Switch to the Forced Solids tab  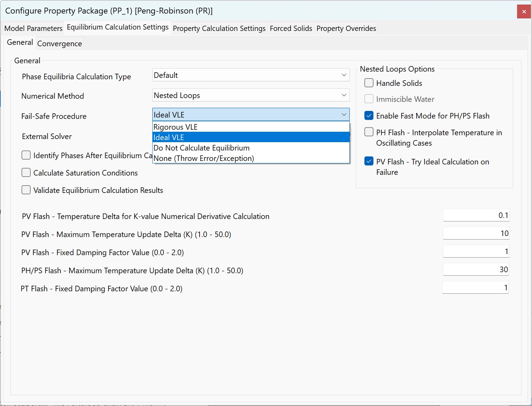(x=291, y=28)
